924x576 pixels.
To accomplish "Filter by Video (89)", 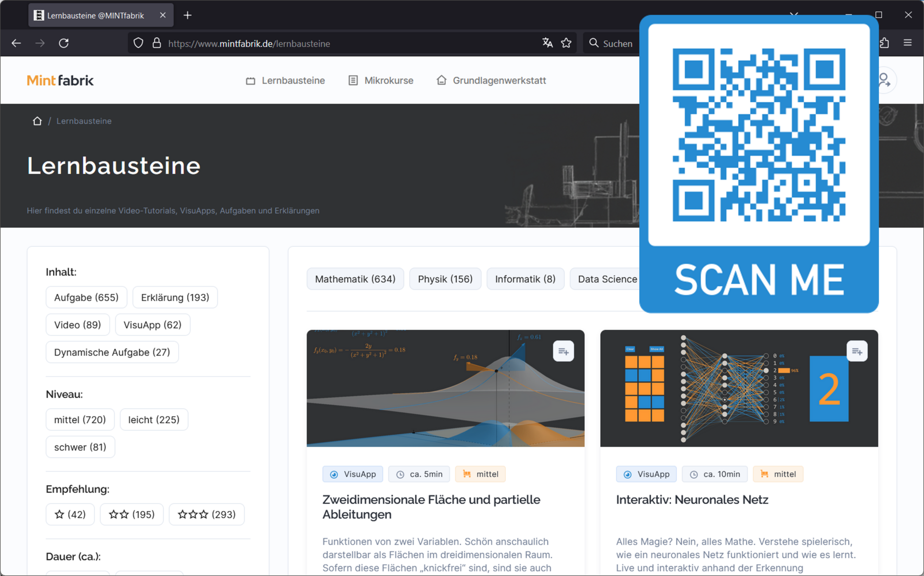I will tap(77, 325).
